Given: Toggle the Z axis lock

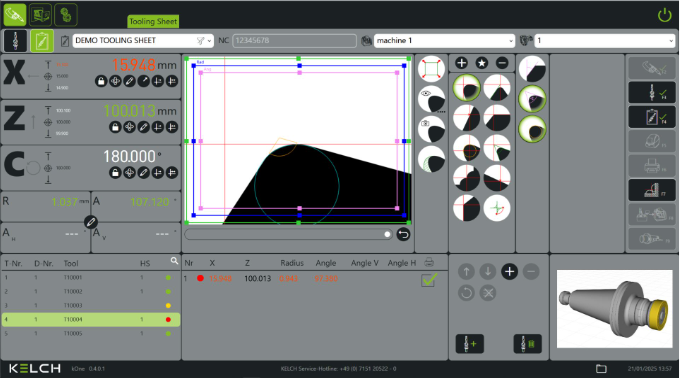Looking at the screenshot, I should tap(115, 127).
